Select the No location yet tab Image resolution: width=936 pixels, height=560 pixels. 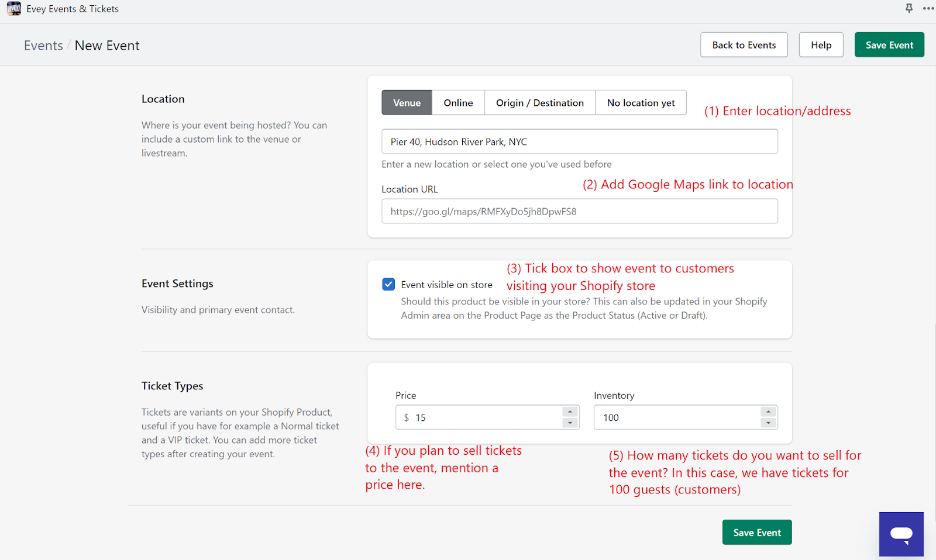click(x=641, y=103)
